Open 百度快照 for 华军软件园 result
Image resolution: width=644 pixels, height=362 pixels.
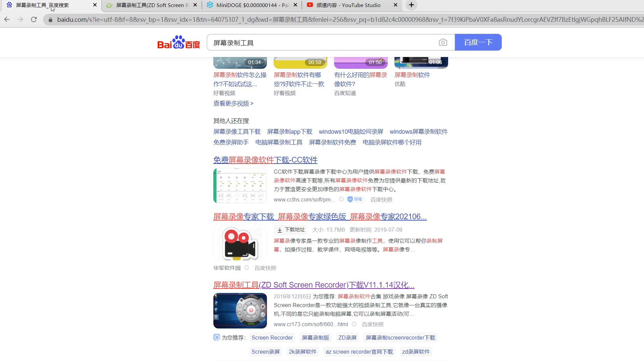click(265, 268)
